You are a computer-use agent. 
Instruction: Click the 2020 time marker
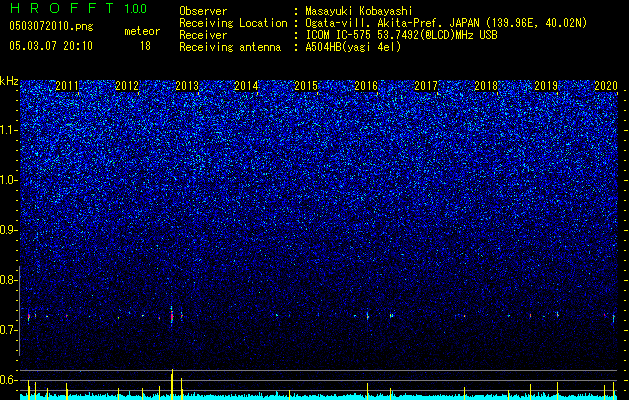(x=606, y=86)
